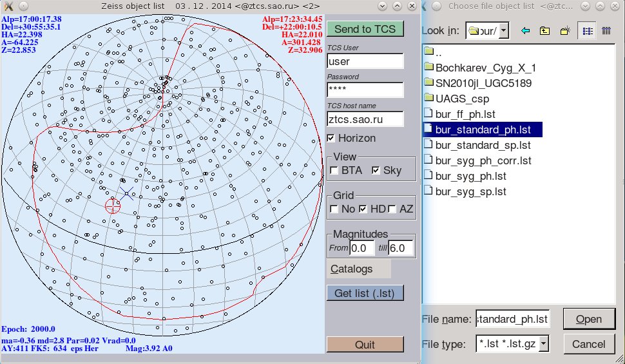The image size is (625, 364).
Task: Select the bur_ff_ph.lst file
Action: coord(459,115)
